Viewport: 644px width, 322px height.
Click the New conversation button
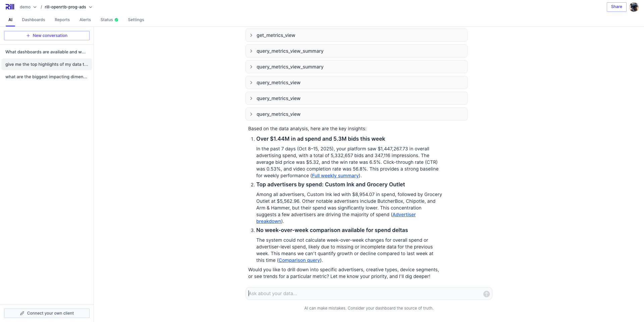47,36
